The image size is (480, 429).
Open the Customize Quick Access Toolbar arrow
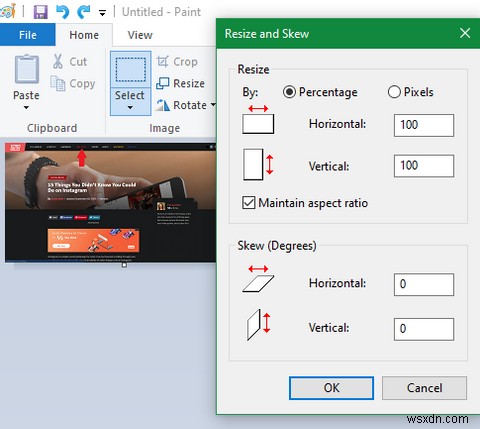(103, 13)
